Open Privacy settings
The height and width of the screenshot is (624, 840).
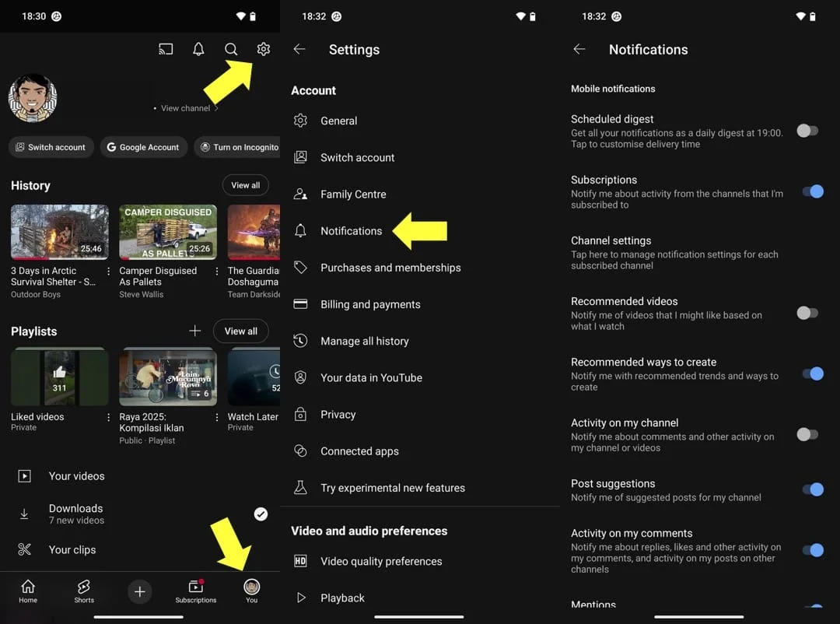[x=420, y=415]
